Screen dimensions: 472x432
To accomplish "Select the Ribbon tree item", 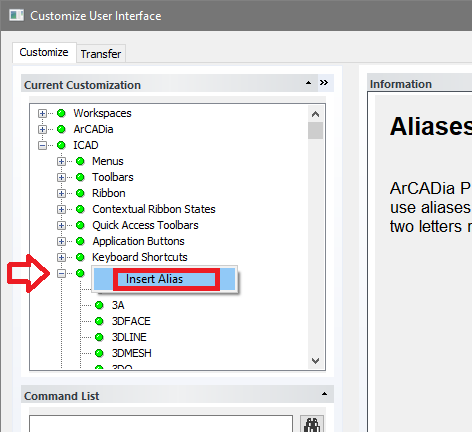I will click(109, 193).
